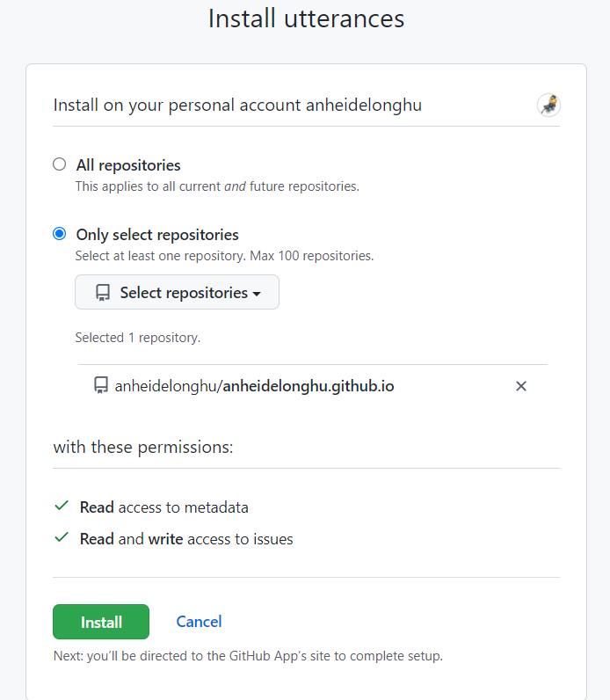Click the "Install utterances" page heading
Screen dimensions: 610x700
click(x=306, y=18)
